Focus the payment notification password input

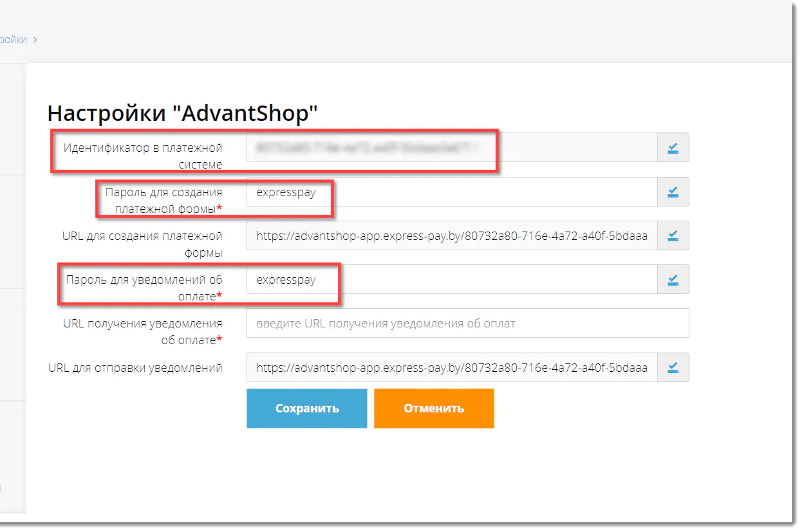point(451,279)
